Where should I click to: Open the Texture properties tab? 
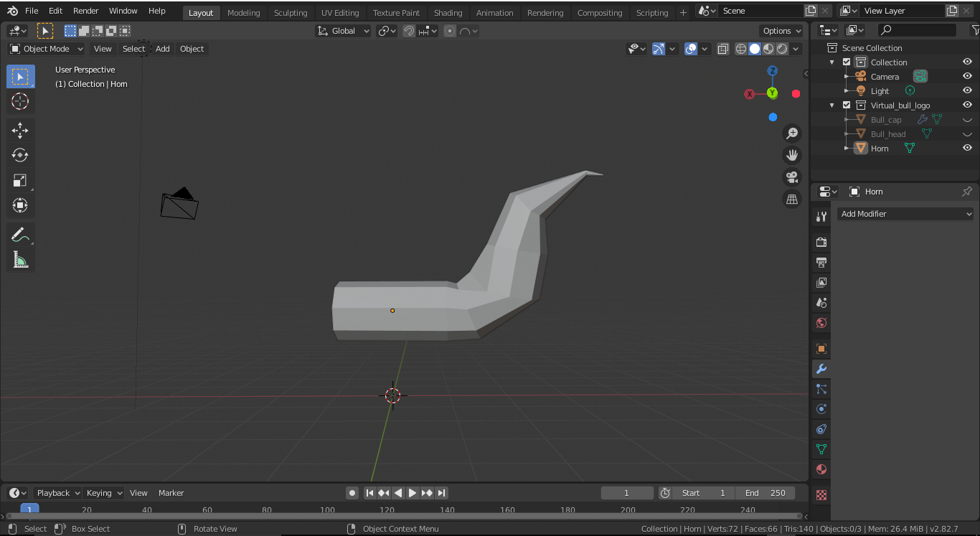821,495
